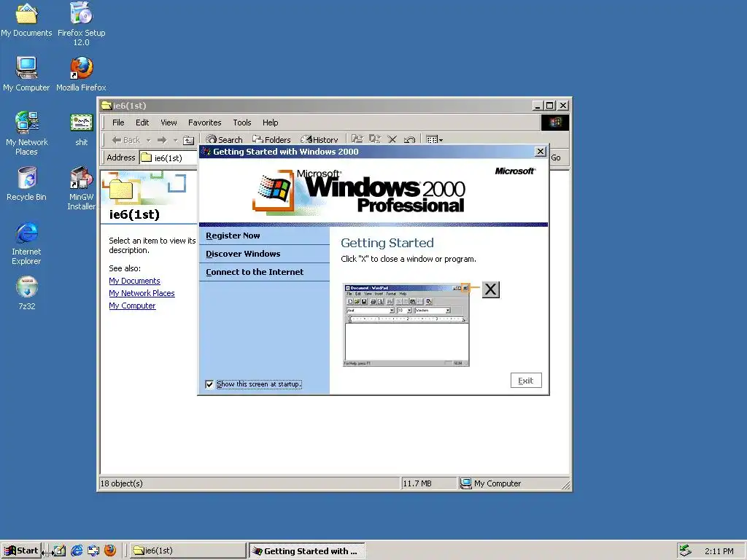Go up one folder level
Screen dimensions: 747x560
[x=189, y=140]
